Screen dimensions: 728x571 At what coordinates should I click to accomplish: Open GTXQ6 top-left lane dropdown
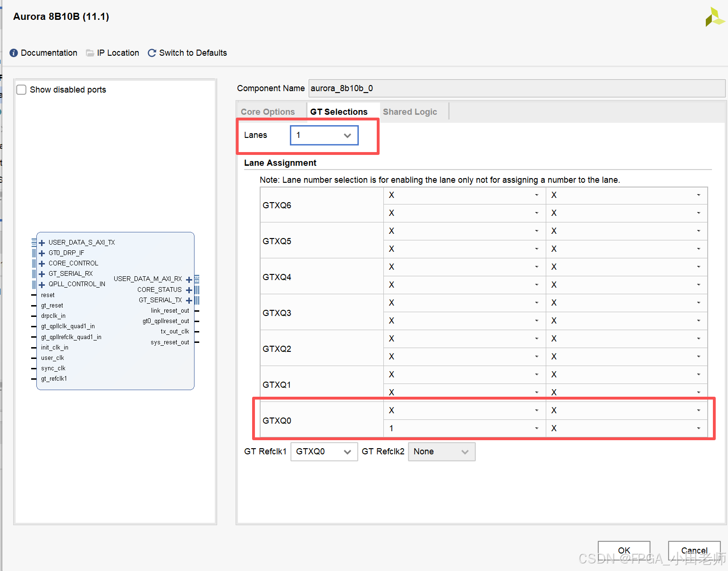tap(465, 195)
